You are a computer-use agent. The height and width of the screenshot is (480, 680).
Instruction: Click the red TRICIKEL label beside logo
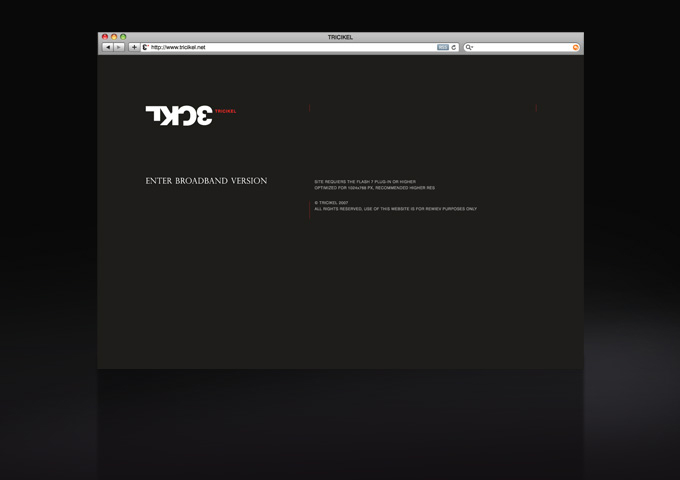[x=226, y=111]
